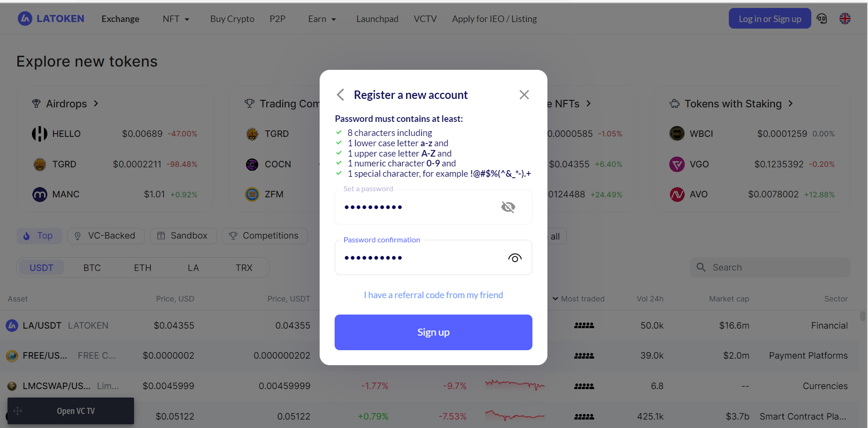Image resolution: width=868 pixels, height=428 pixels.
Task: Go back using the modal's back arrow
Action: coord(341,95)
